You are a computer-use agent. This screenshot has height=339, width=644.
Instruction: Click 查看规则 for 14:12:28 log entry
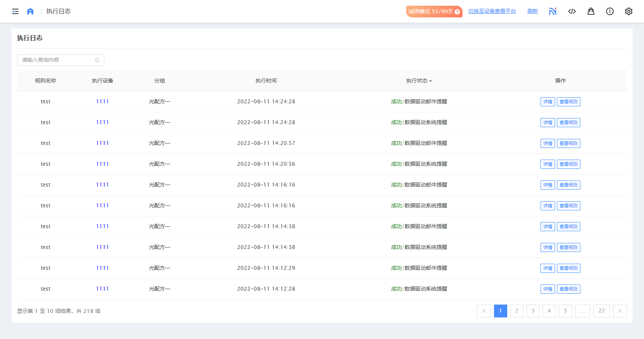click(568, 289)
